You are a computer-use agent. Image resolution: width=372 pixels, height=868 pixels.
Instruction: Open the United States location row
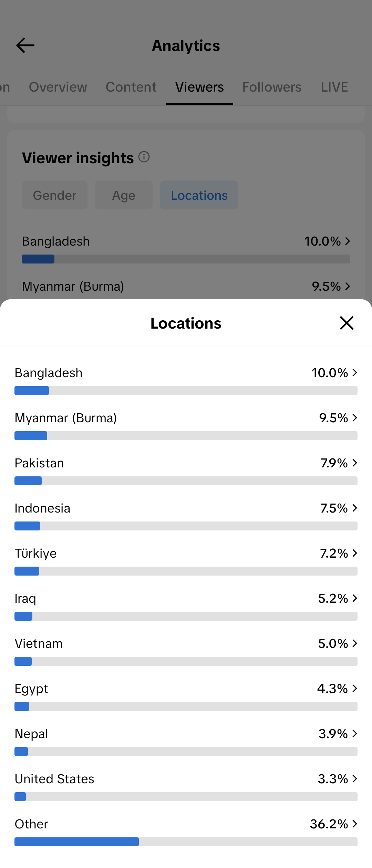coord(186,779)
